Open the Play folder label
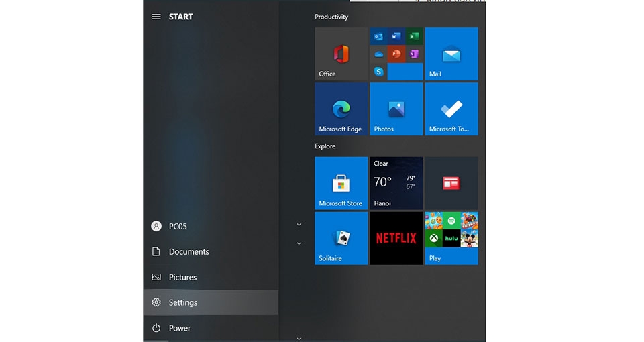 tap(435, 258)
